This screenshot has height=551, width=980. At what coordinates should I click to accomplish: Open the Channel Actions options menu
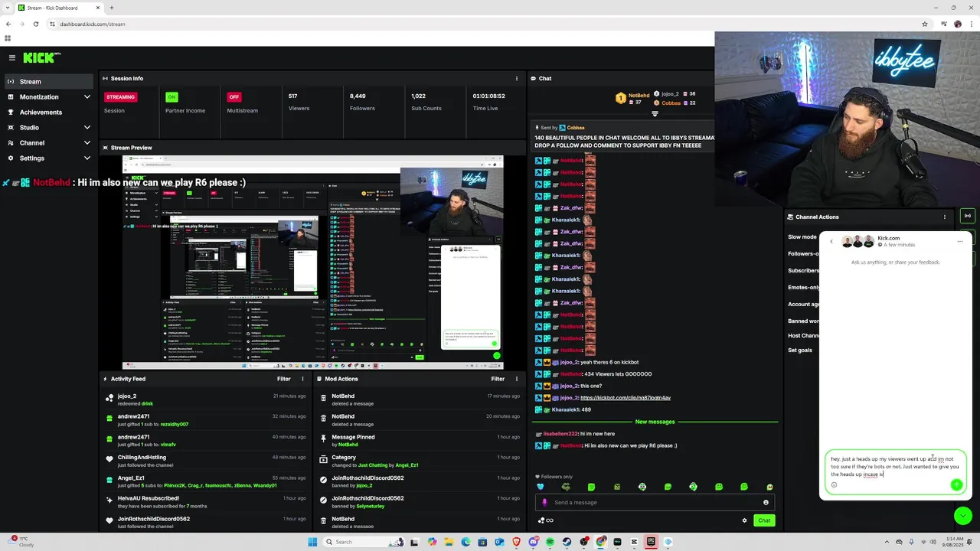tap(945, 217)
